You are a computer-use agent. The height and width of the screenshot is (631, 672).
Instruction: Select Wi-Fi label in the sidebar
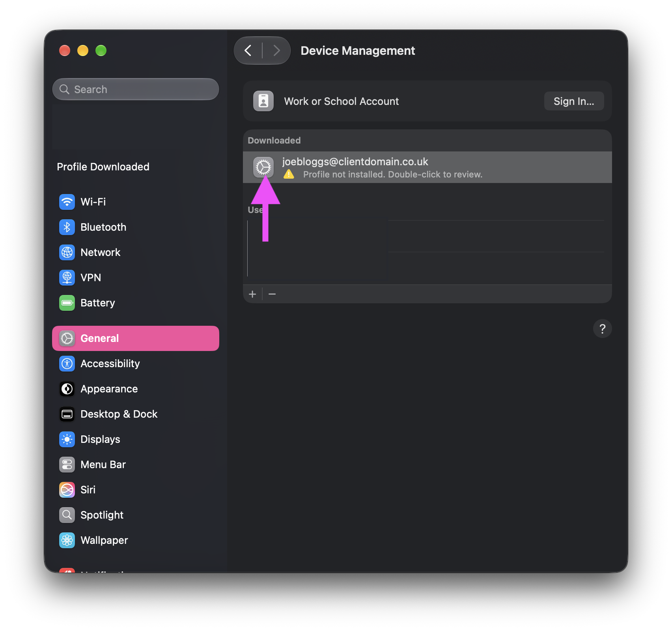click(x=93, y=202)
